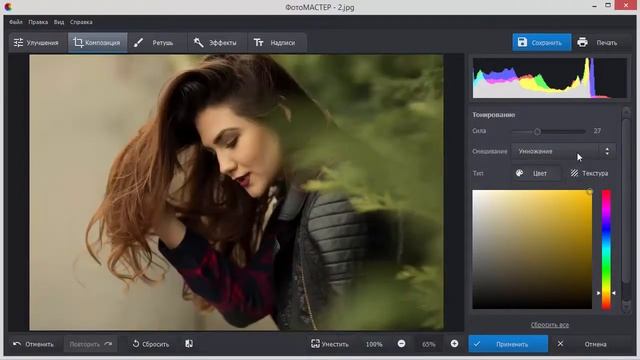Click the brush icon on Ретушь tab
The height and width of the screenshot is (360, 640).
(138, 42)
